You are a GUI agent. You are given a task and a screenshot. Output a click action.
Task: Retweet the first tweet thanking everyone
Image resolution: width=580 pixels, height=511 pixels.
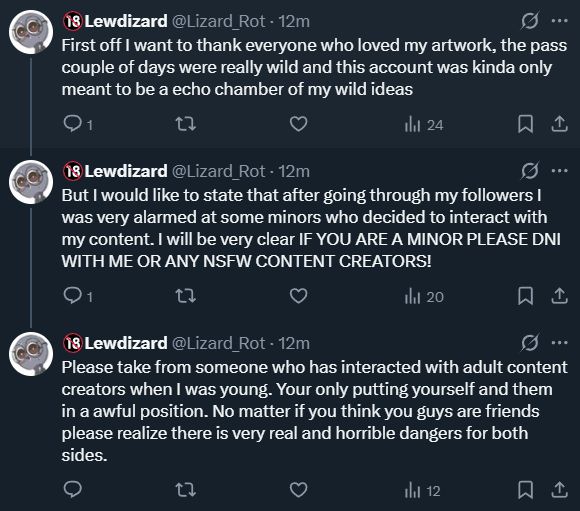(185, 124)
